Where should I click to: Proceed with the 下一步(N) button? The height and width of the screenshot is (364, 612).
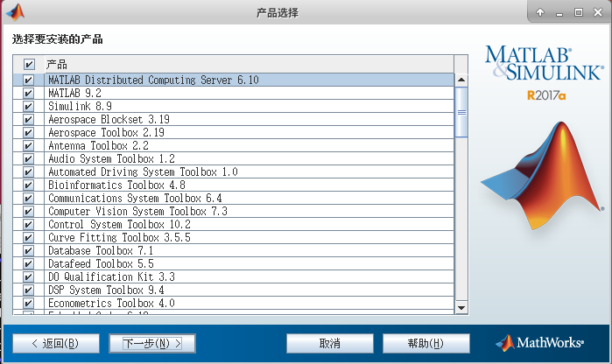click(152, 343)
